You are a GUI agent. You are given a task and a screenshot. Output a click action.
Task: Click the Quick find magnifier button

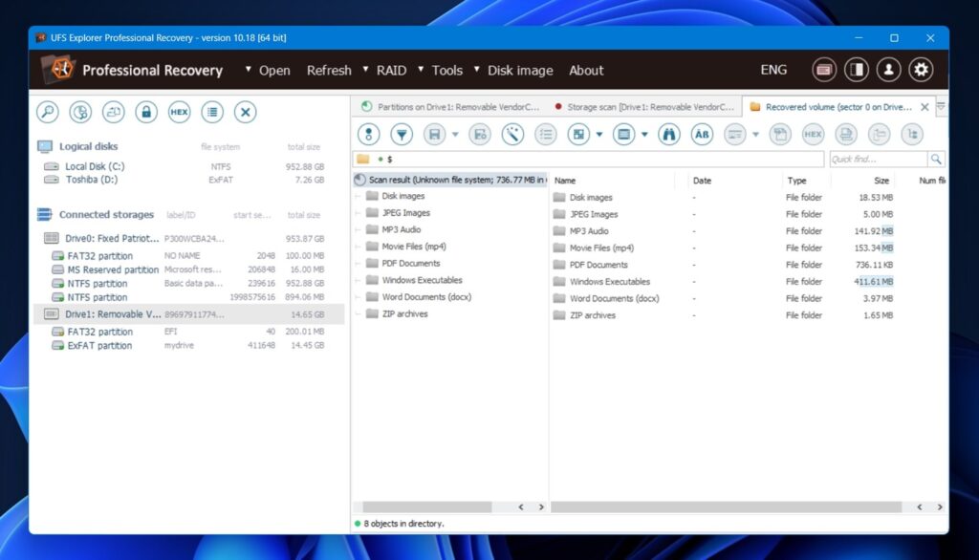tap(936, 160)
